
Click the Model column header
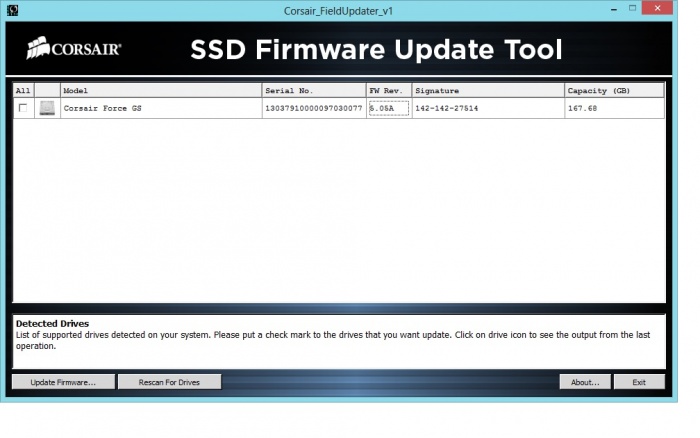tap(161, 91)
